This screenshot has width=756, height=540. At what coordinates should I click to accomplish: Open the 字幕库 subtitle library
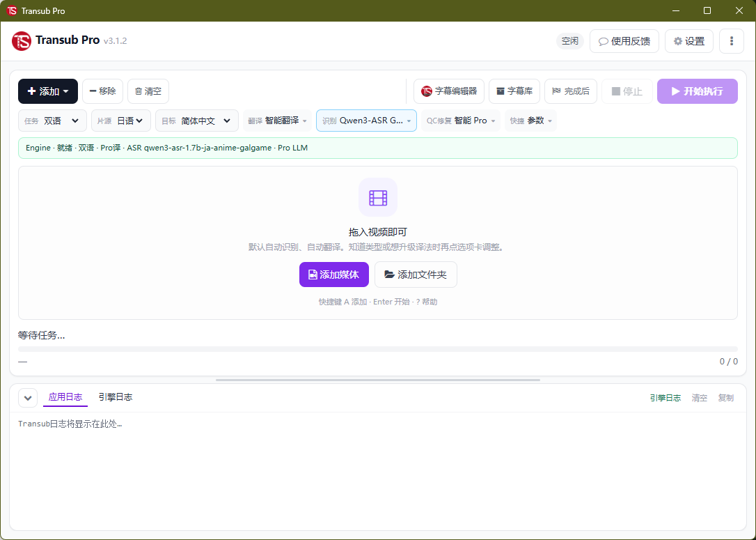click(x=514, y=91)
